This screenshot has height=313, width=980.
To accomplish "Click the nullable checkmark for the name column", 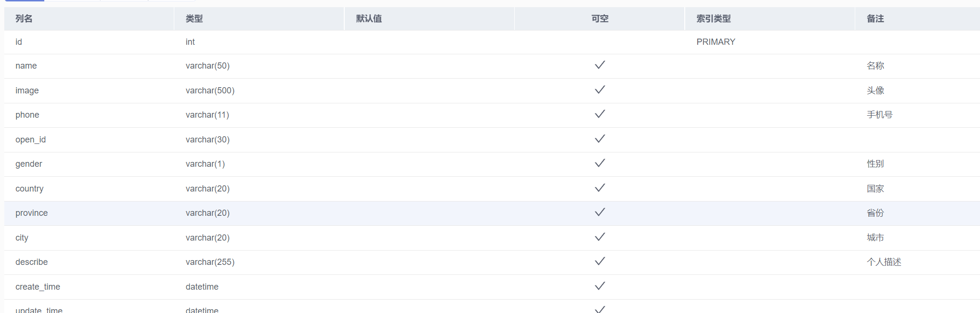I will pos(600,65).
